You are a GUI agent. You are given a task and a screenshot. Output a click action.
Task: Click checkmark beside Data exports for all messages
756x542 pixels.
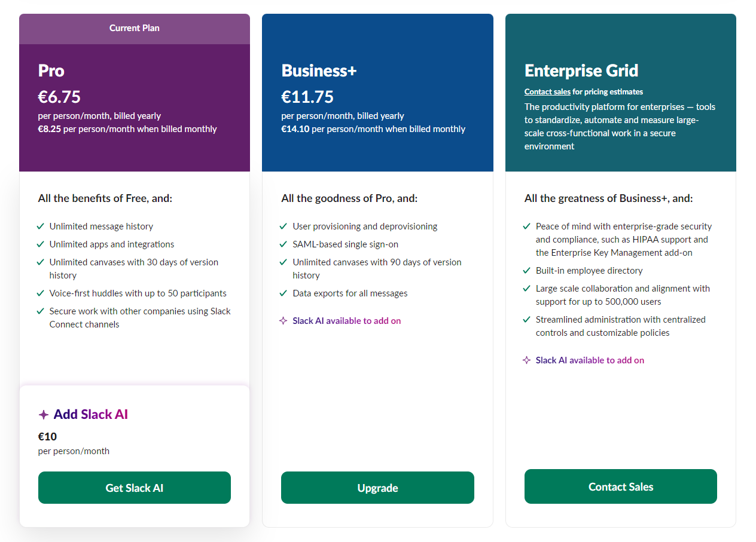point(283,293)
